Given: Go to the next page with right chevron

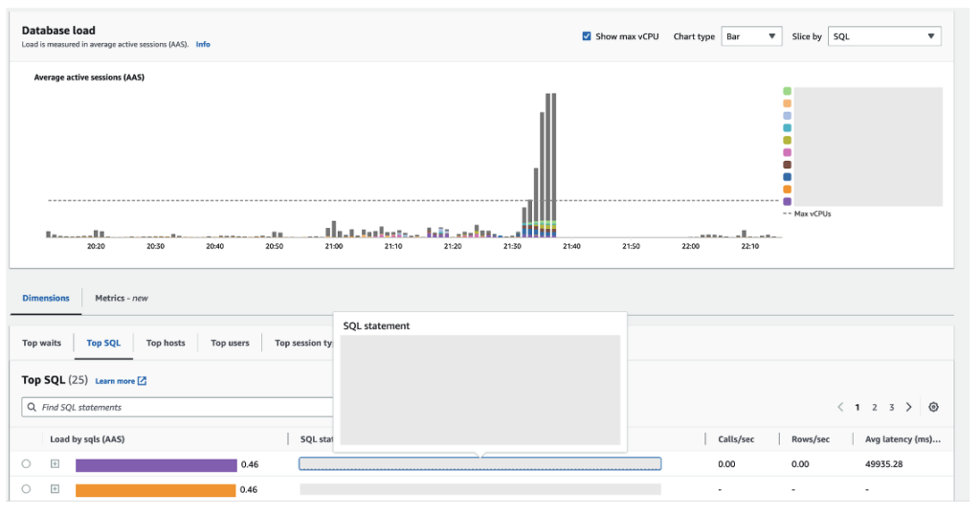Looking at the screenshot, I should coord(909,407).
